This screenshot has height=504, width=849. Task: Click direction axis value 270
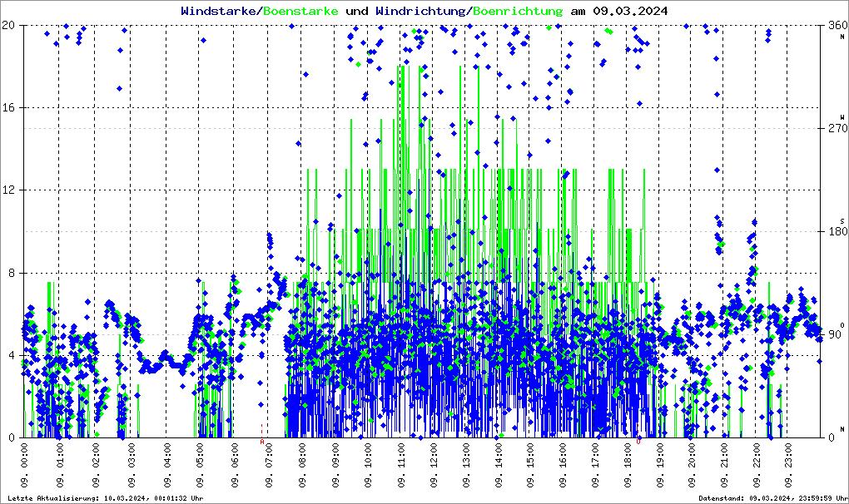[x=837, y=128]
